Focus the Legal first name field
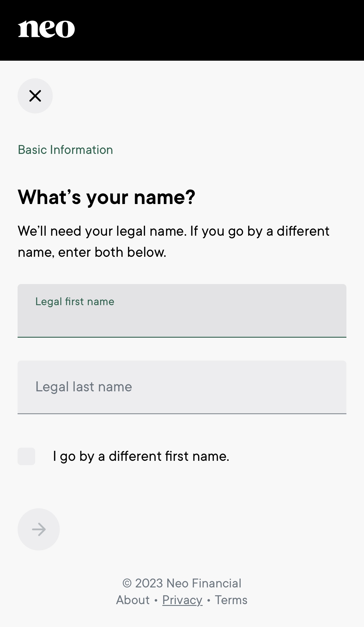Screen dimensions: 364x627 (182, 311)
